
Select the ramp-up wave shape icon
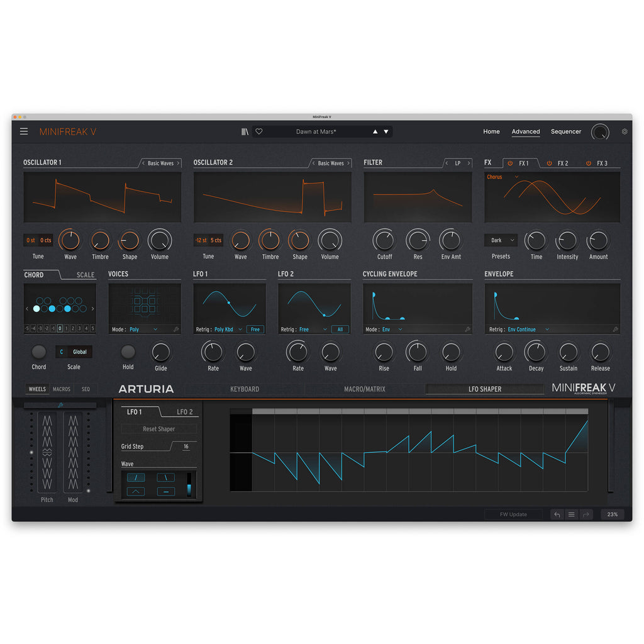(135, 478)
